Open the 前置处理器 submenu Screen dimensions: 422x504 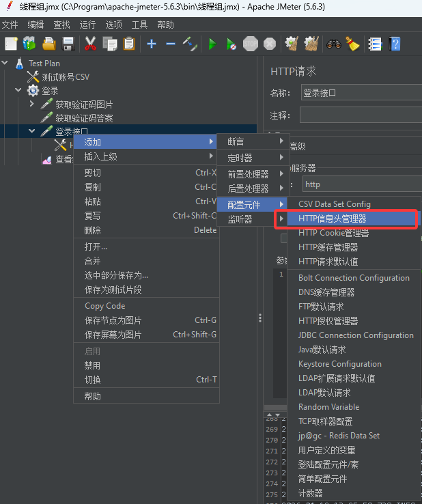click(x=253, y=174)
